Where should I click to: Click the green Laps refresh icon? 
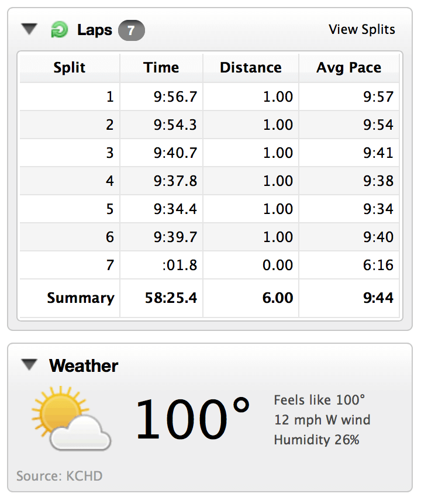pos(60,30)
